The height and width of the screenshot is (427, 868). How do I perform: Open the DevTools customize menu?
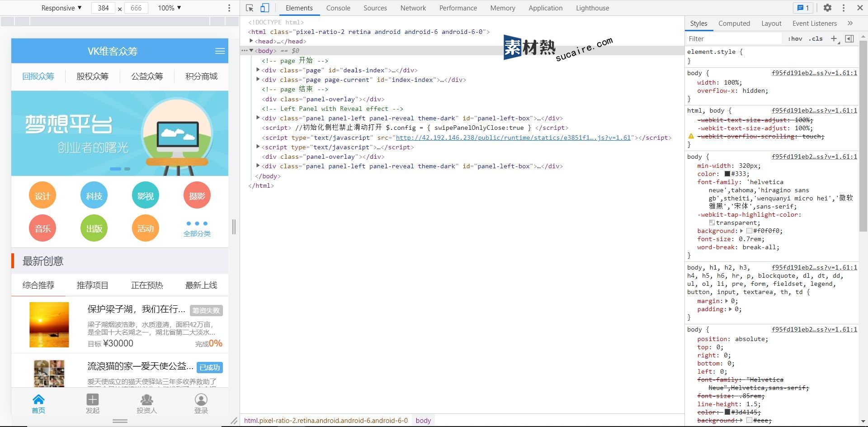[844, 8]
